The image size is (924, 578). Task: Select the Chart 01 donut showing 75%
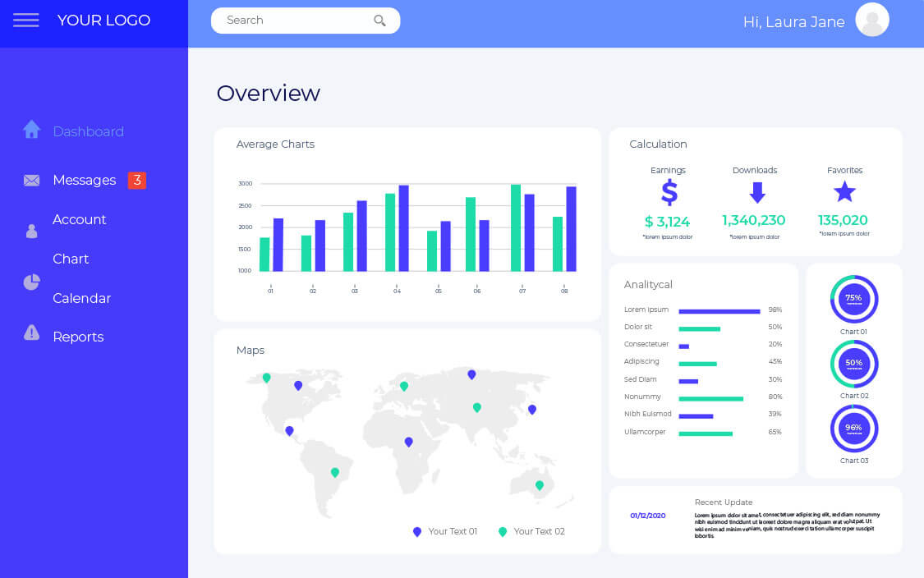pyautogui.click(x=854, y=299)
